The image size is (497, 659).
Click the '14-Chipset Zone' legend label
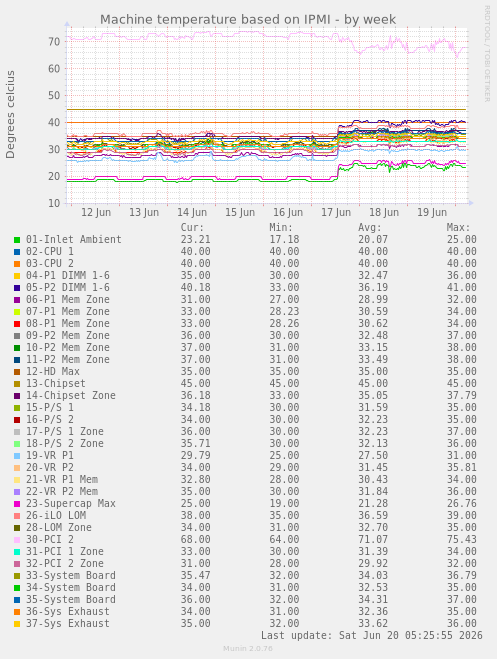(71, 395)
